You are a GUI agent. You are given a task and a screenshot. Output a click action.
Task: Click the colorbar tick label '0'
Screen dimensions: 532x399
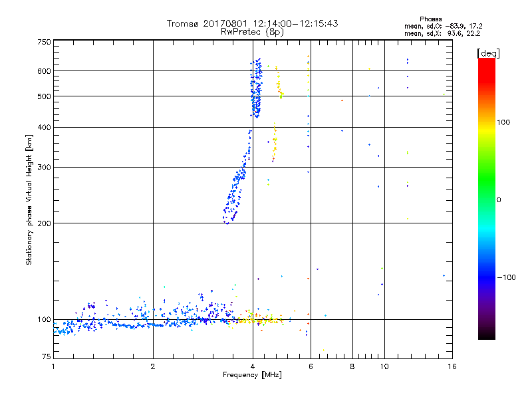pyautogui.click(x=499, y=200)
